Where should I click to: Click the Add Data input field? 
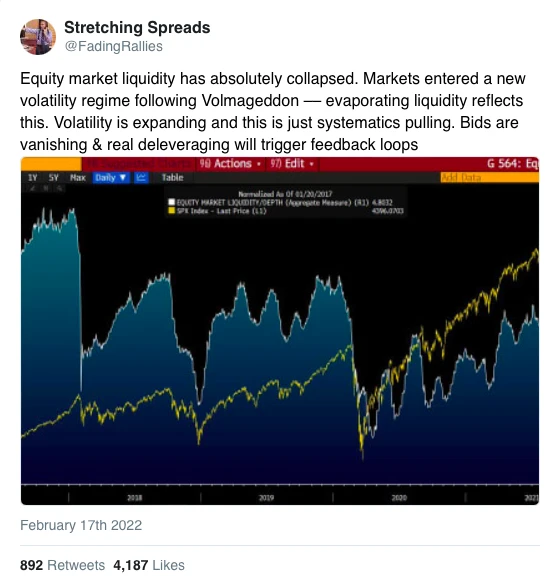[489, 177]
